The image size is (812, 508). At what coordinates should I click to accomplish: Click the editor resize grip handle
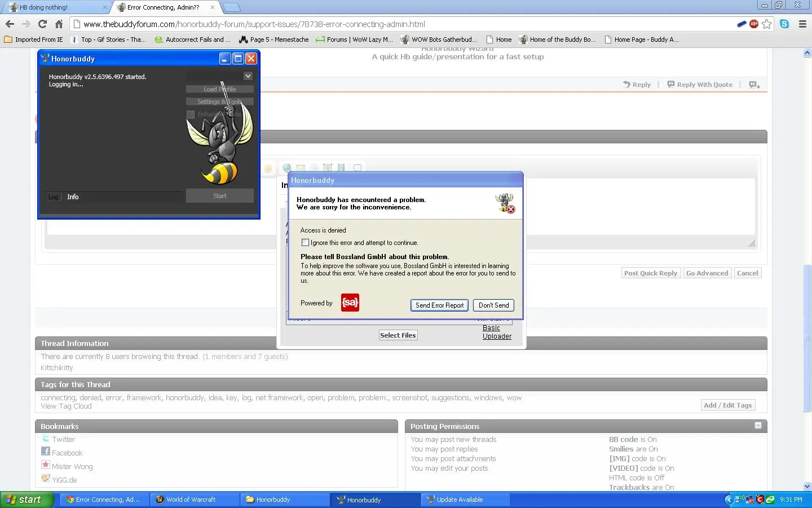[752, 243]
